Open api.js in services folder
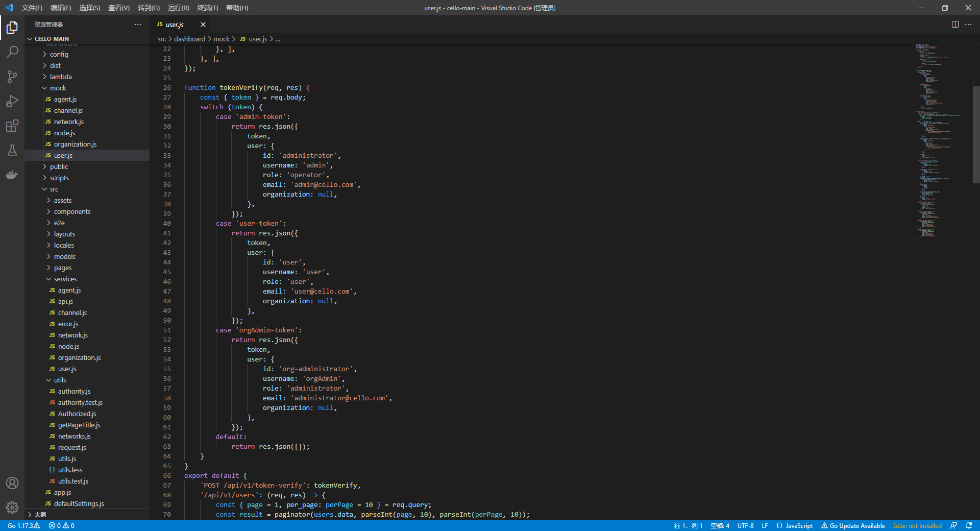Screen dimensions: 980x531 tap(87, 301)
